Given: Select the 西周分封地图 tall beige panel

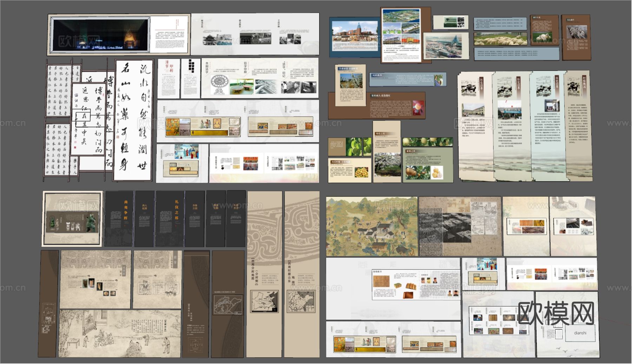Looking at the screenshot, I should click(264, 274).
